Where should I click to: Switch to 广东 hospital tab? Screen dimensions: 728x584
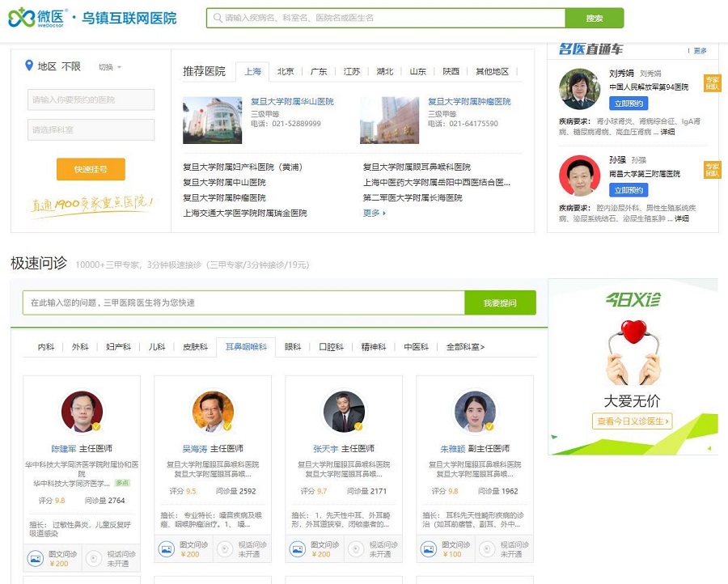coord(319,71)
